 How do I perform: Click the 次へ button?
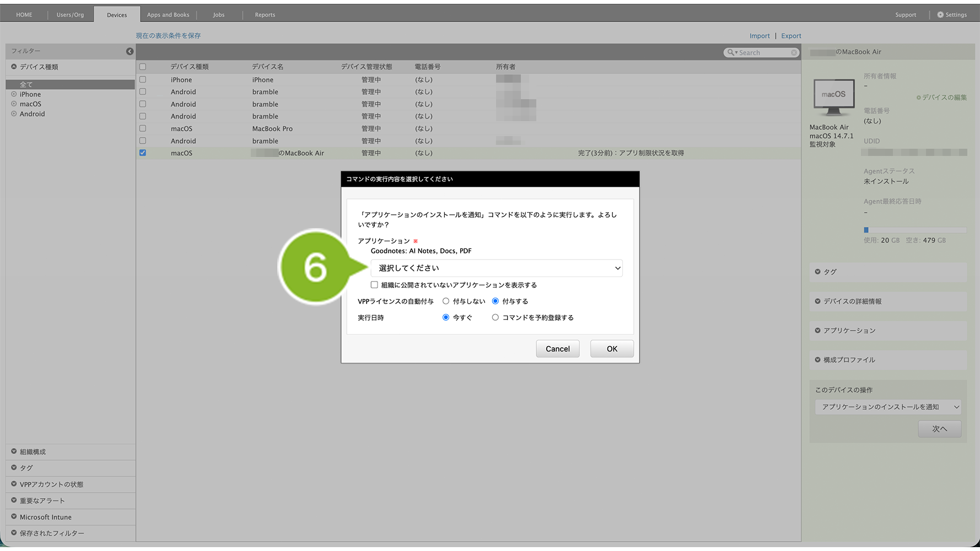[x=940, y=429]
